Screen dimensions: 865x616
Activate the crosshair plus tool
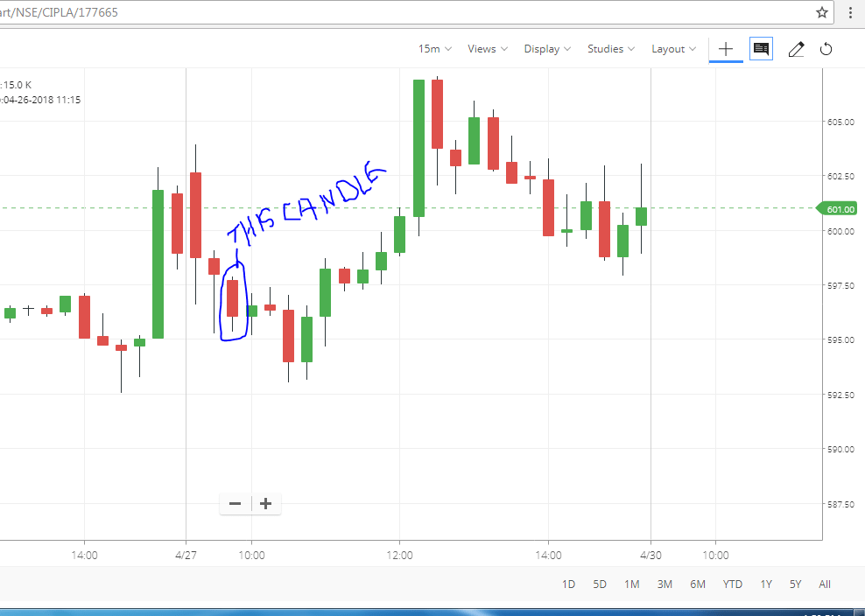coord(725,49)
